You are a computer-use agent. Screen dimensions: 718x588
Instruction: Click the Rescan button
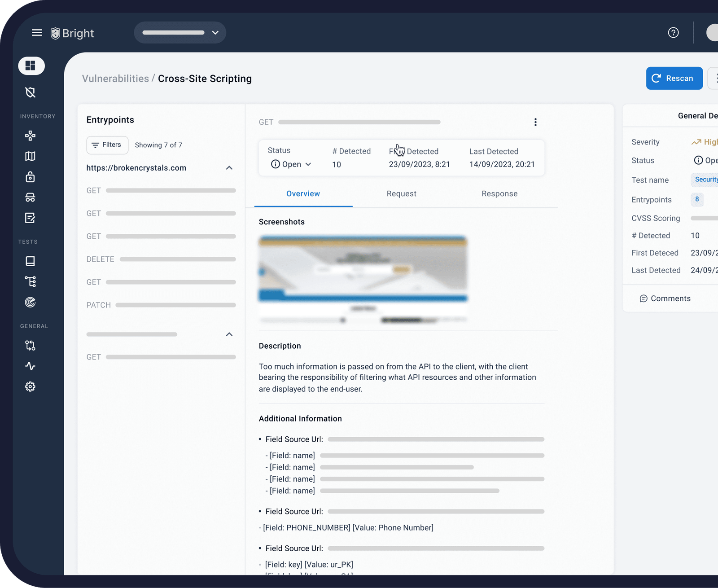(674, 78)
